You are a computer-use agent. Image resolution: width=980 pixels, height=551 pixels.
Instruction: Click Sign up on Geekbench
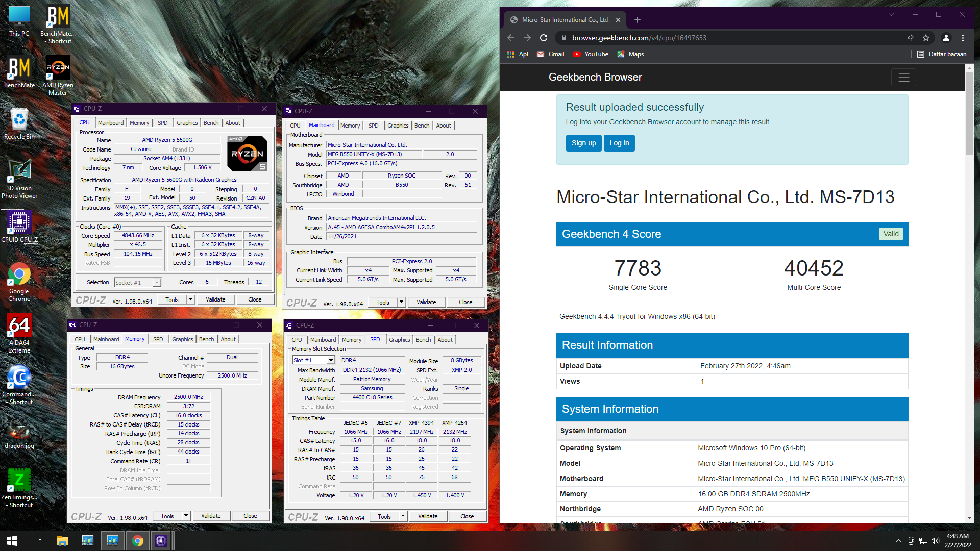pos(583,143)
